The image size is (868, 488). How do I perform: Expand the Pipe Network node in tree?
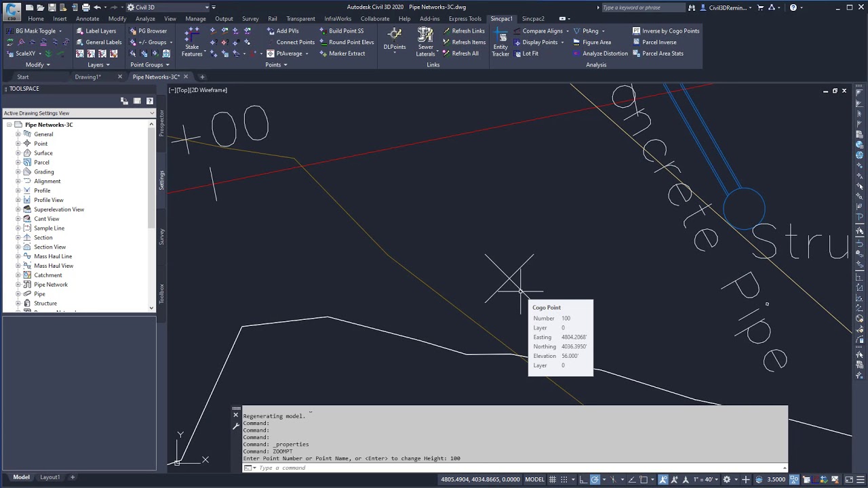coord(18,285)
